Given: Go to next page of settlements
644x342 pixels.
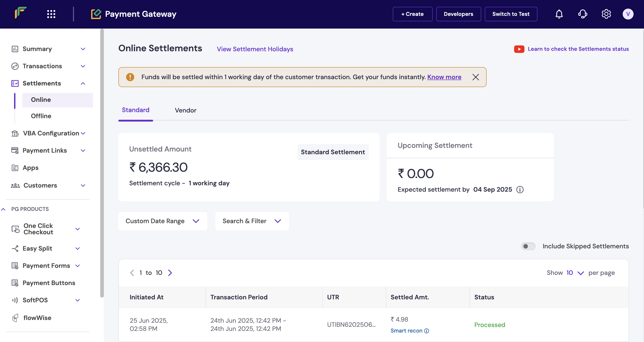Looking at the screenshot, I should pos(170,273).
